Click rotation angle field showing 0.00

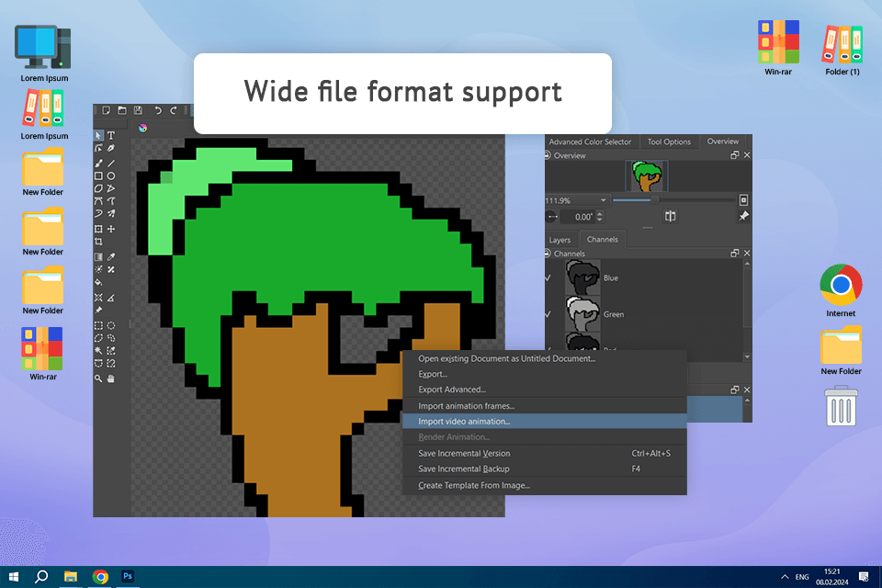(578, 217)
